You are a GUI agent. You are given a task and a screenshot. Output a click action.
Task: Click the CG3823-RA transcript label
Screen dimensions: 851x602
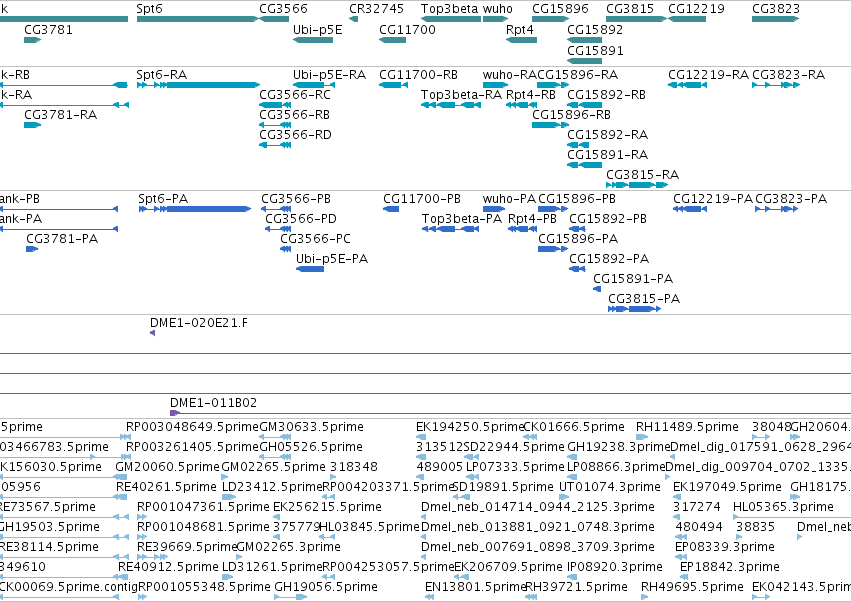789,74
